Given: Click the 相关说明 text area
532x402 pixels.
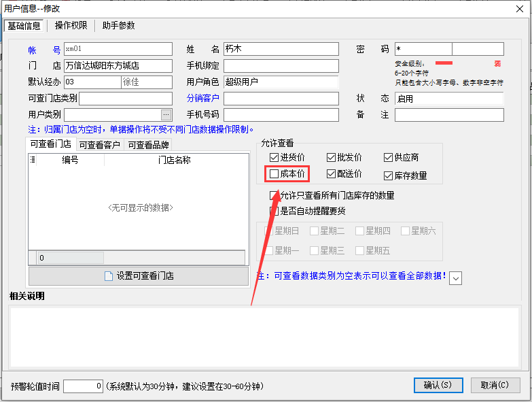Looking at the screenshot, I should click(x=265, y=337).
